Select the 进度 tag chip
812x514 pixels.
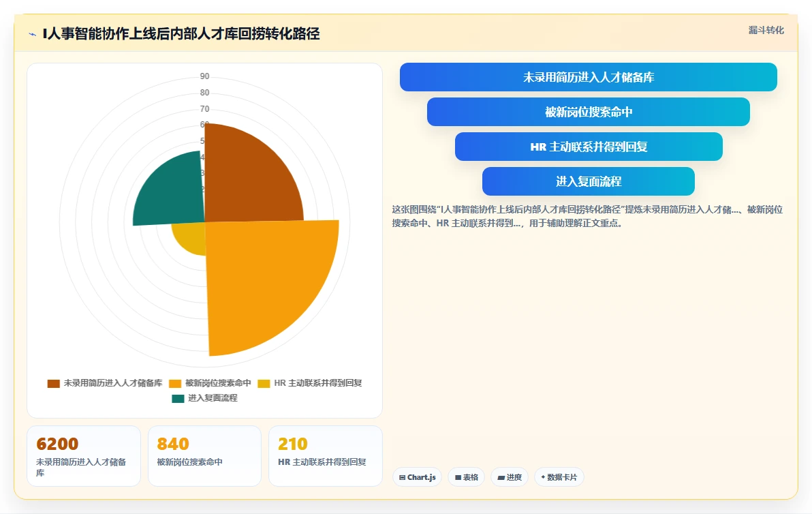[510, 477]
